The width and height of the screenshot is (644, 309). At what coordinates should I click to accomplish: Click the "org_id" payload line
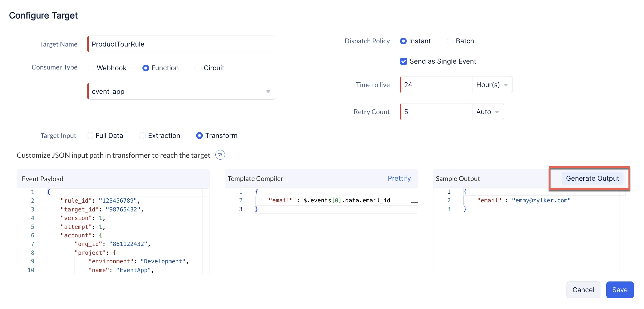[x=112, y=244]
